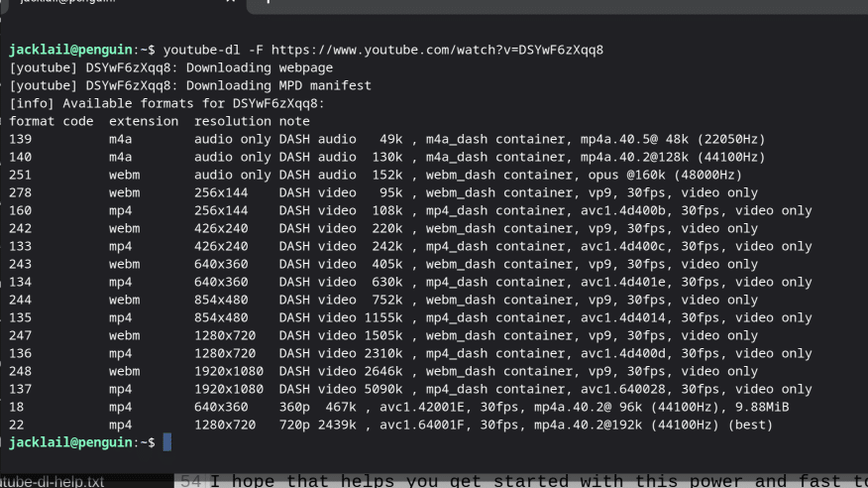The height and width of the screenshot is (488, 868).
Task: Click the "resolution" column header text
Action: click(x=233, y=121)
